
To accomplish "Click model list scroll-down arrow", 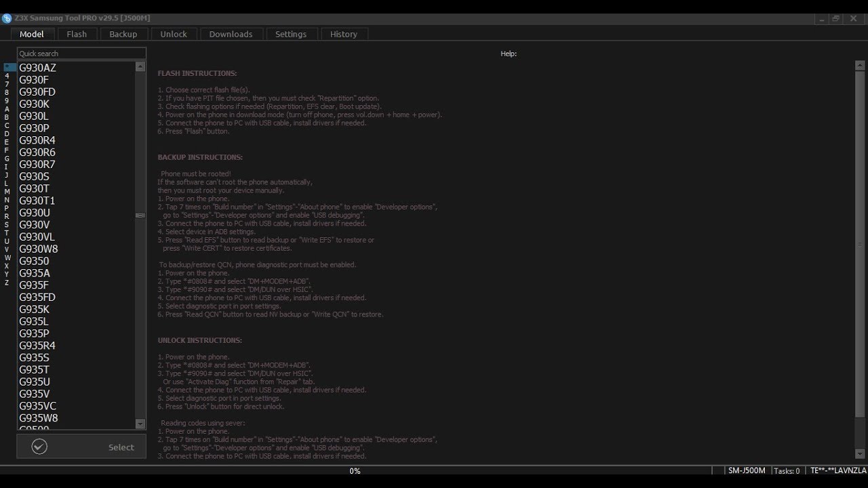I will (x=140, y=424).
